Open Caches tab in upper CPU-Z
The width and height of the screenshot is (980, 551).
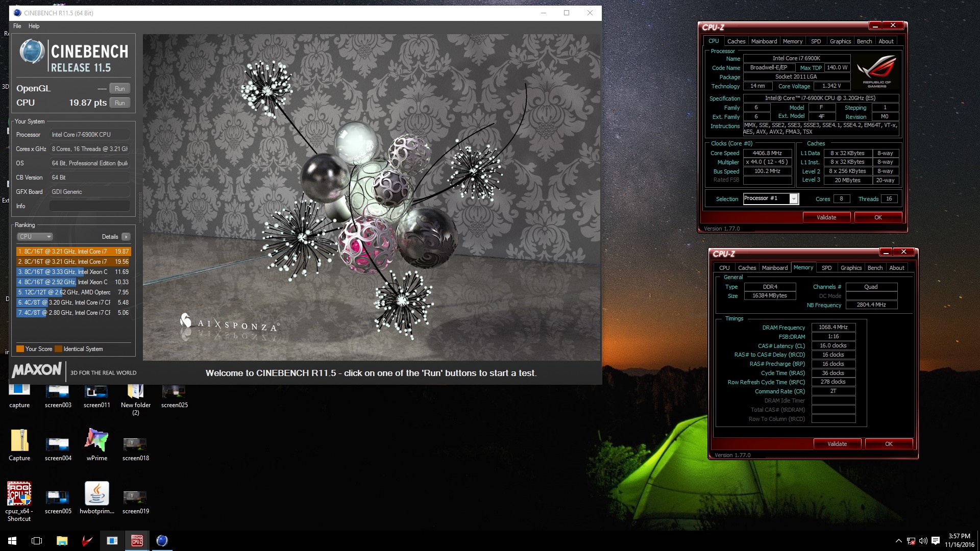736,41
